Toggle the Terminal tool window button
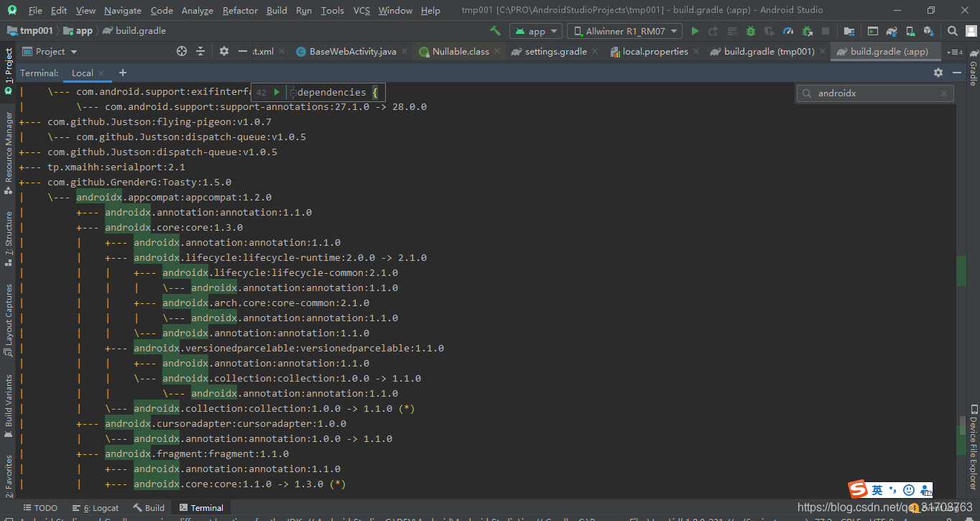The width and height of the screenshot is (980, 521). [x=202, y=507]
